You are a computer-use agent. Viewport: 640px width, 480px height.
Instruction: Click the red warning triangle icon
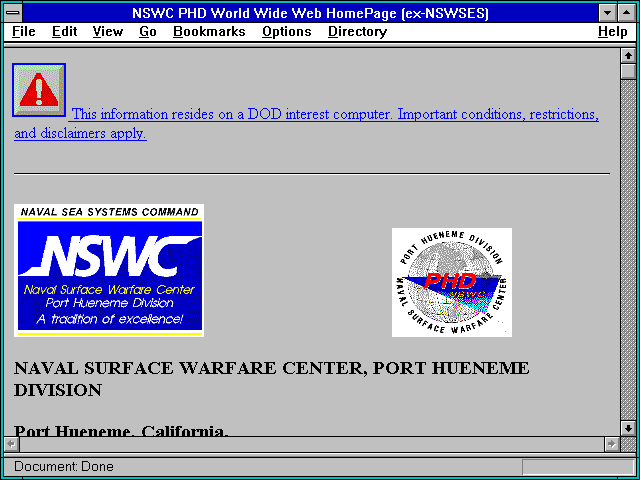click(x=39, y=90)
